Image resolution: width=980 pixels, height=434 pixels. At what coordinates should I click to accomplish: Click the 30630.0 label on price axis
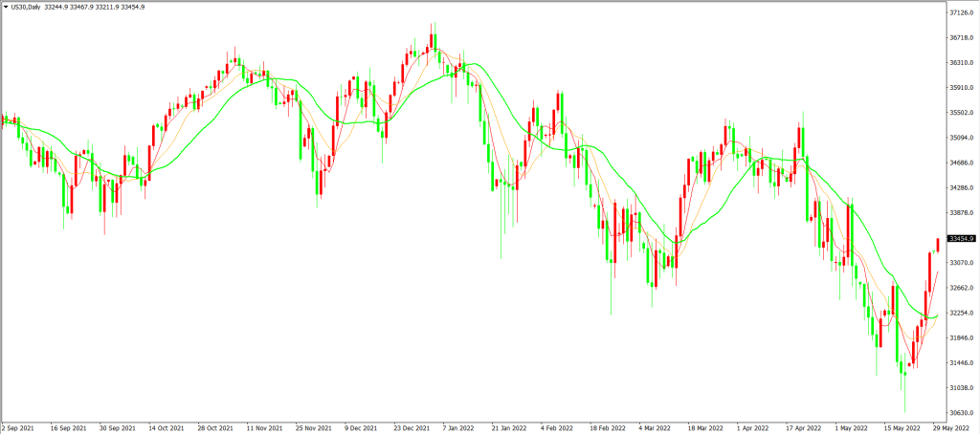pos(960,413)
